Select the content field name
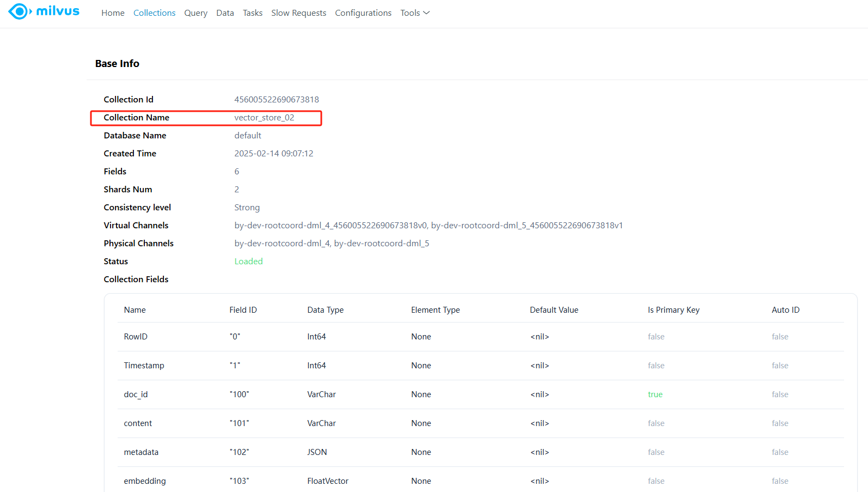The height and width of the screenshot is (492, 868). [x=138, y=423]
